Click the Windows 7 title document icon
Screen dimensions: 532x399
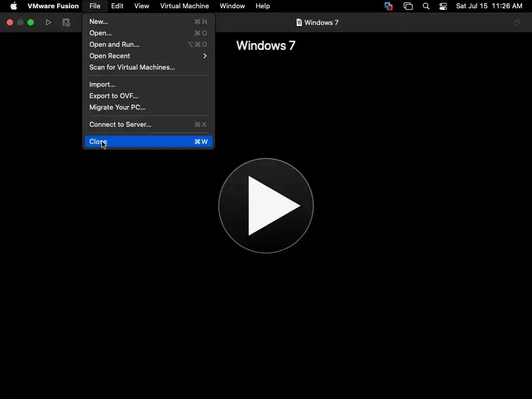click(x=299, y=22)
